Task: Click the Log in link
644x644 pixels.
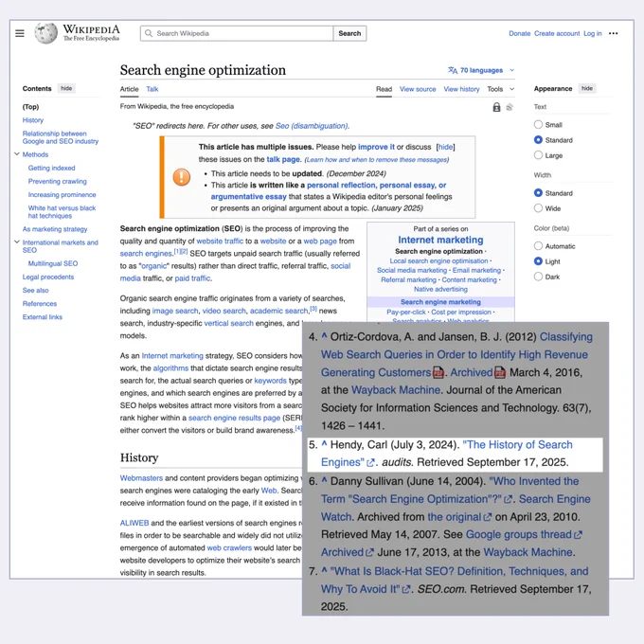Action: tap(593, 34)
